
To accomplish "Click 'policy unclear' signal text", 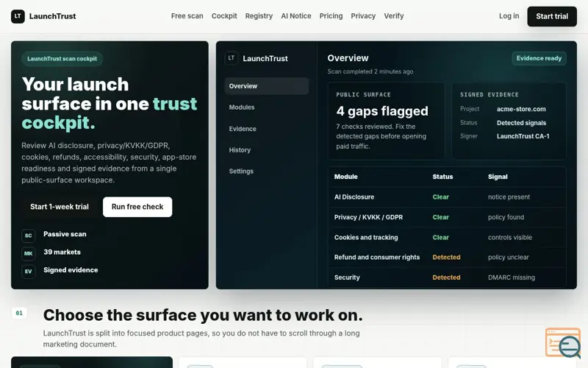I will (508, 257).
